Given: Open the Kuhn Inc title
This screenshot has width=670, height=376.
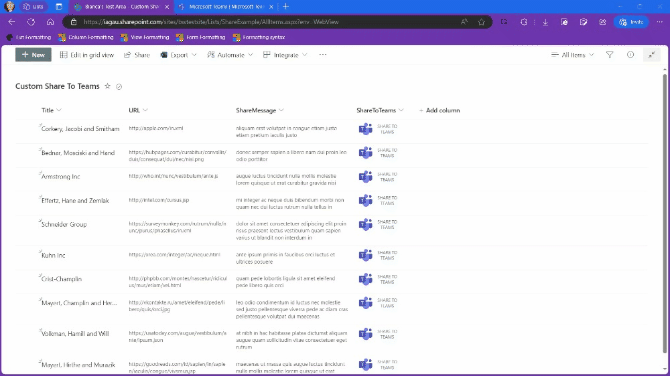Looking at the screenshot, I should [x=53, y=255].
